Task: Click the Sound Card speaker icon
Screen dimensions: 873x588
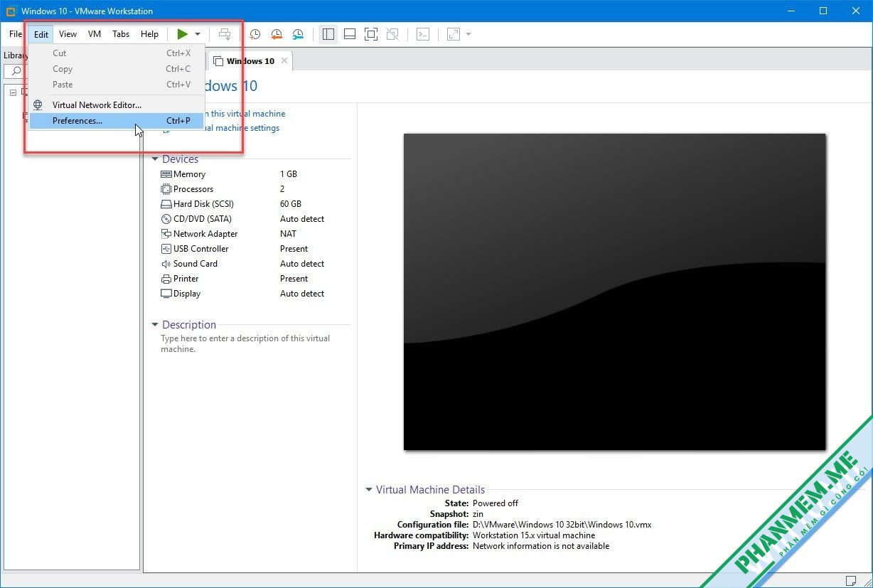Action: tap(166, 264)
